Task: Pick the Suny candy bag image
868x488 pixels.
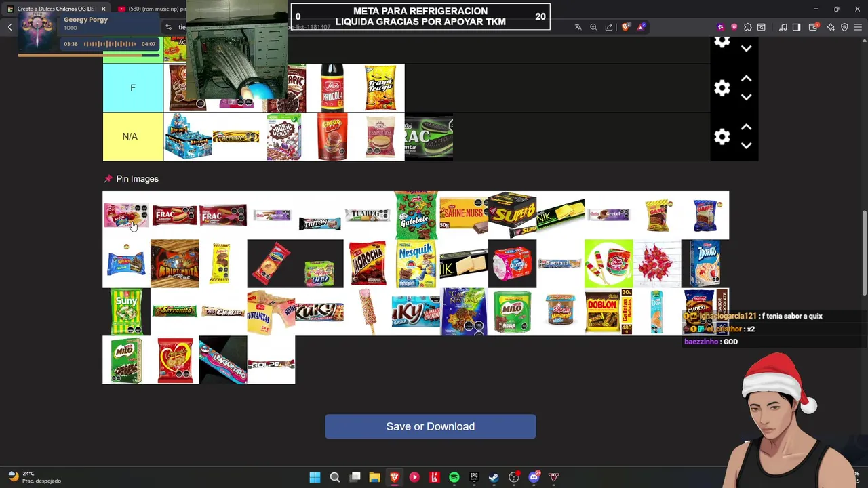Action: pyautogui.click(x=127, y=312)
